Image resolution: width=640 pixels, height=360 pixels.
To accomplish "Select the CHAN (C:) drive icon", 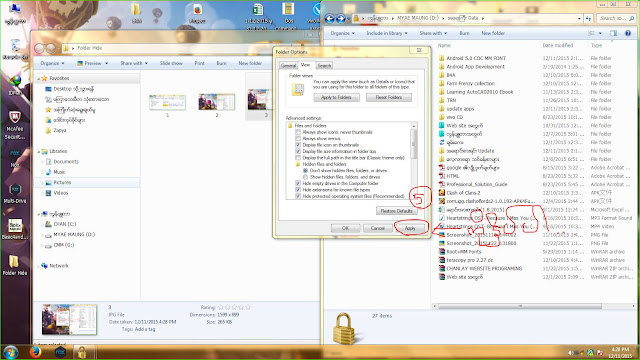I will (48, 224).
